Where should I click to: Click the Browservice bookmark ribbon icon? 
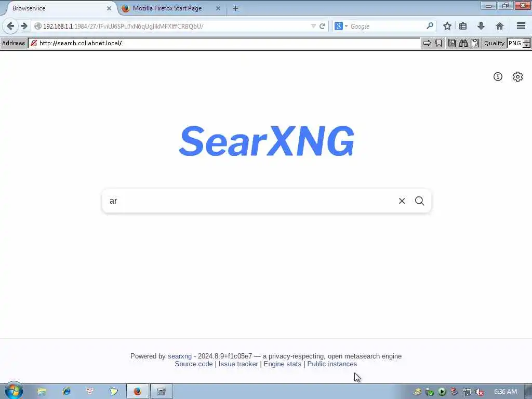pyautogui.click(x=438, y=43)
